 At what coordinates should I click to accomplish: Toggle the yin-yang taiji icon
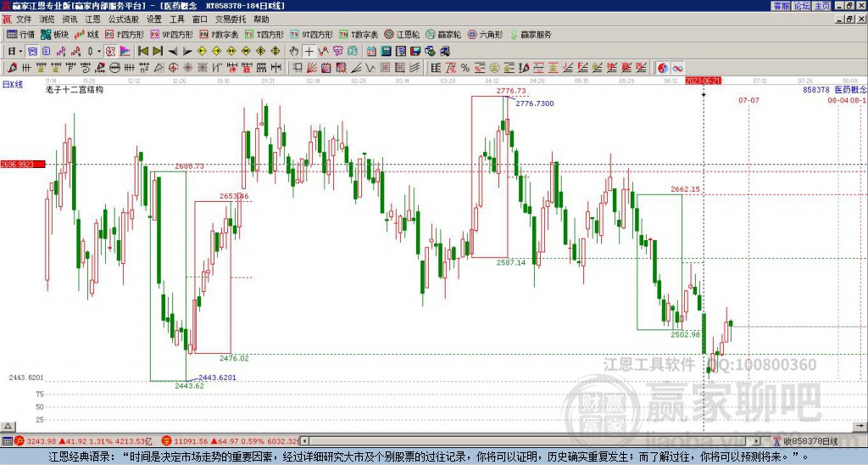(x=663, y=68)
